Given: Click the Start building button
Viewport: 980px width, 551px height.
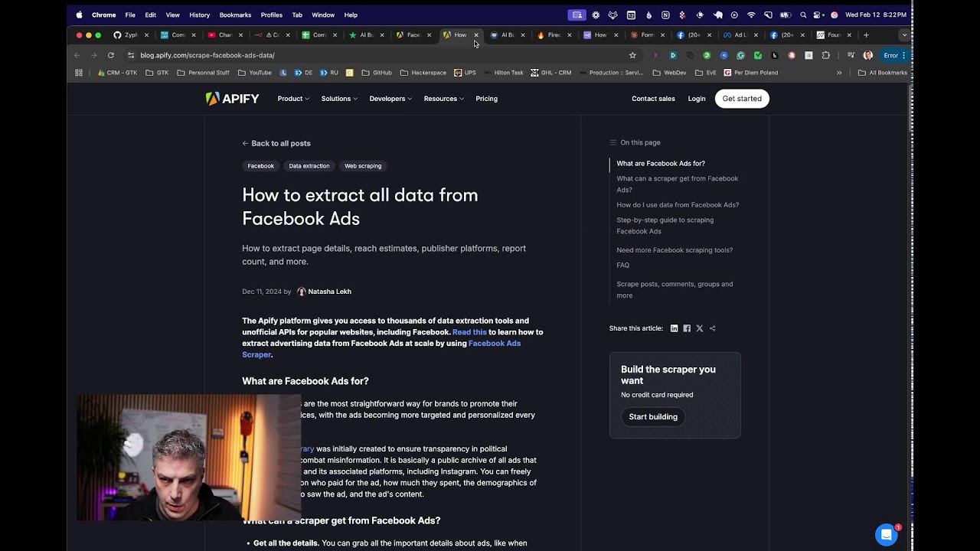Looking at the screenshot, I should pos(653,417).
